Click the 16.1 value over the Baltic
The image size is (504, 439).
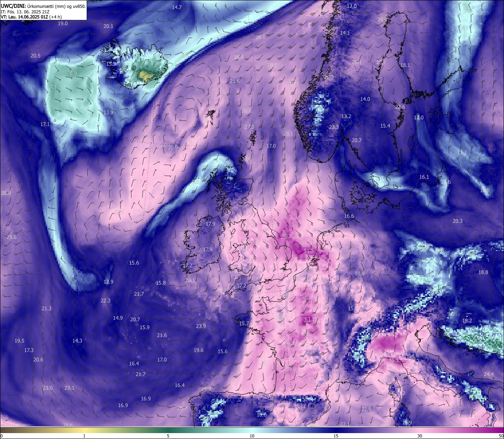point(424,177)
